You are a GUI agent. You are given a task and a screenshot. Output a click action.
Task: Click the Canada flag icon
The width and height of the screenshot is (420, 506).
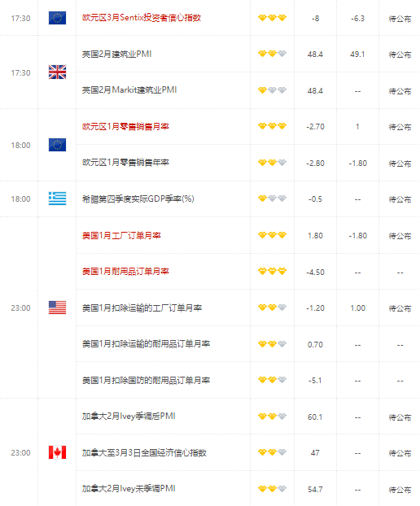[x=57, y=452]
